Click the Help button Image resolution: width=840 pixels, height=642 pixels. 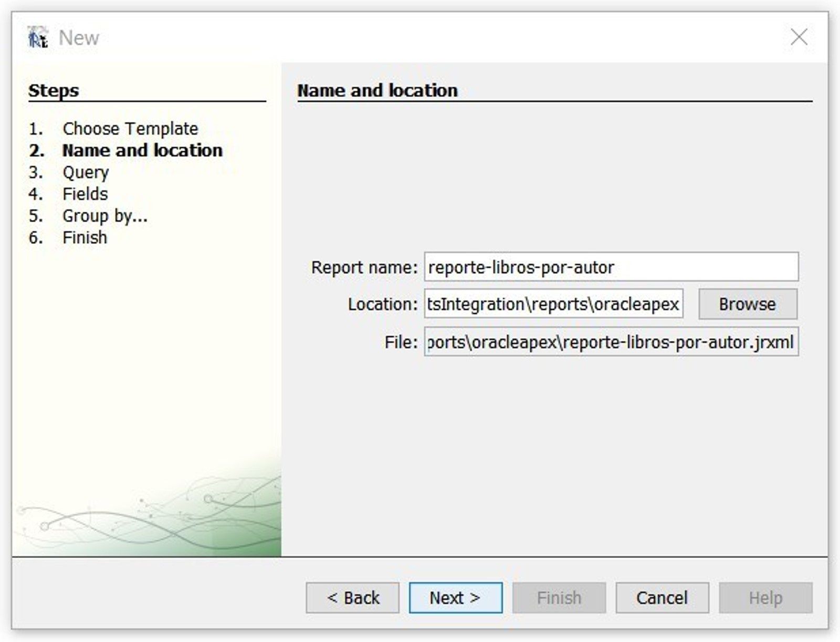click(x=765, y=597)
